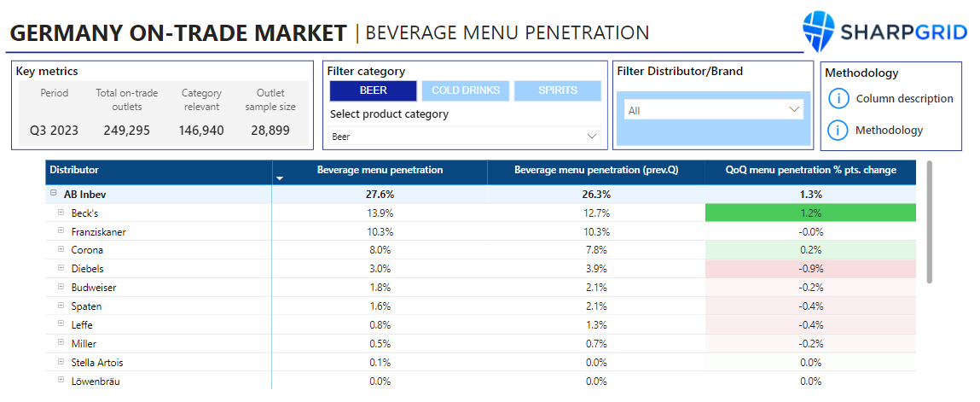Expand the Budweiser brand row

coord(61,286)
